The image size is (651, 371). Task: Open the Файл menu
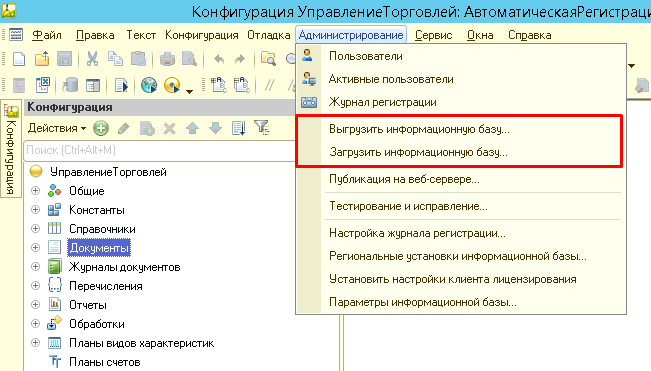click(47, 35)
